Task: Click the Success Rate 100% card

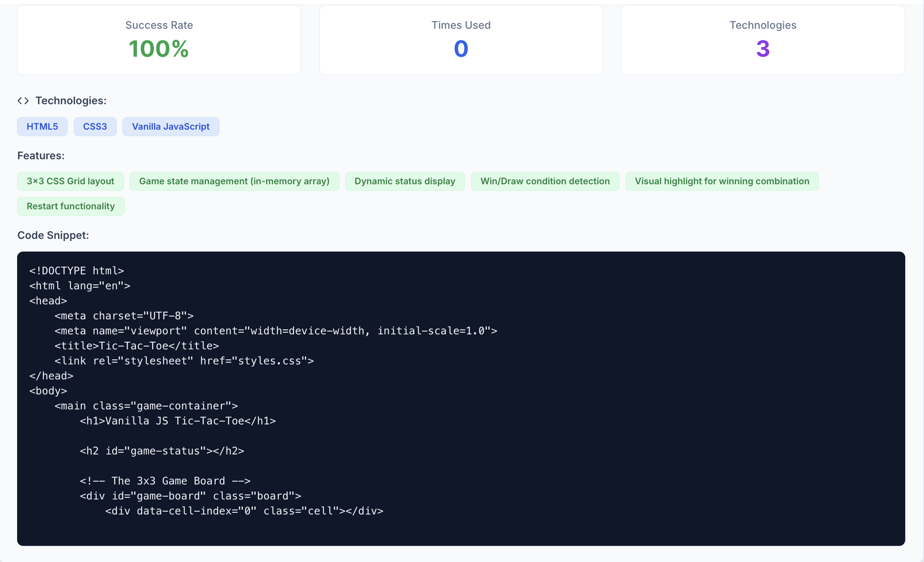Action: coord(159,40)
